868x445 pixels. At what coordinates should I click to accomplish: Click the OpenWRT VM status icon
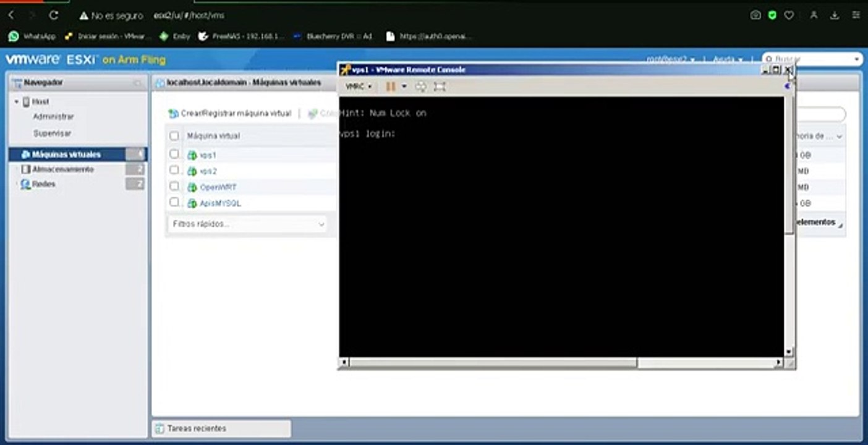point(192,187)
